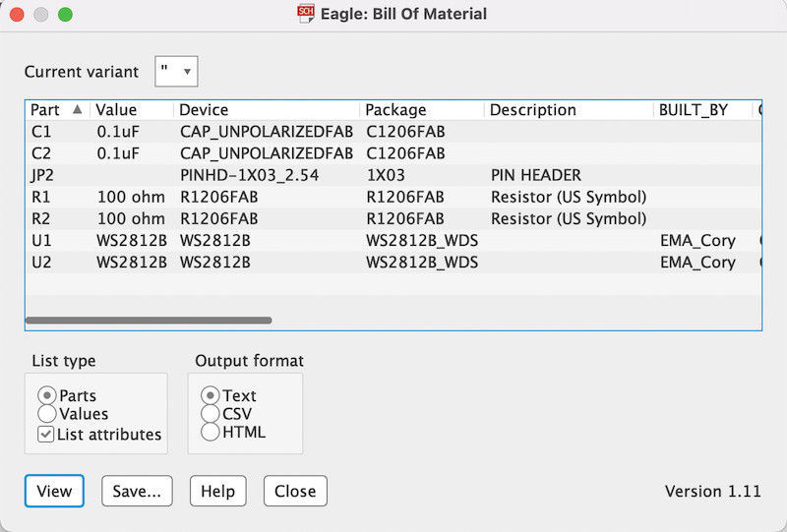Click the PIN HEADER description cell
Screen dimensions: 787x532
coord(536,175)
